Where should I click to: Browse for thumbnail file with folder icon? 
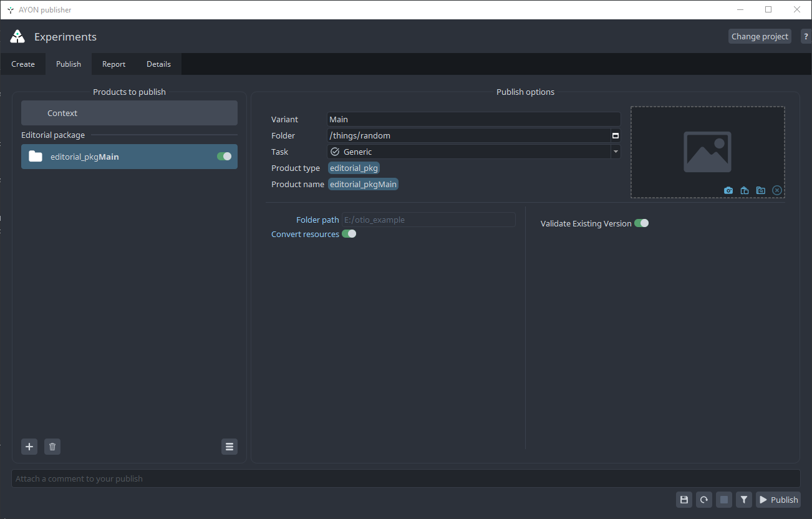tap(761, 190)
